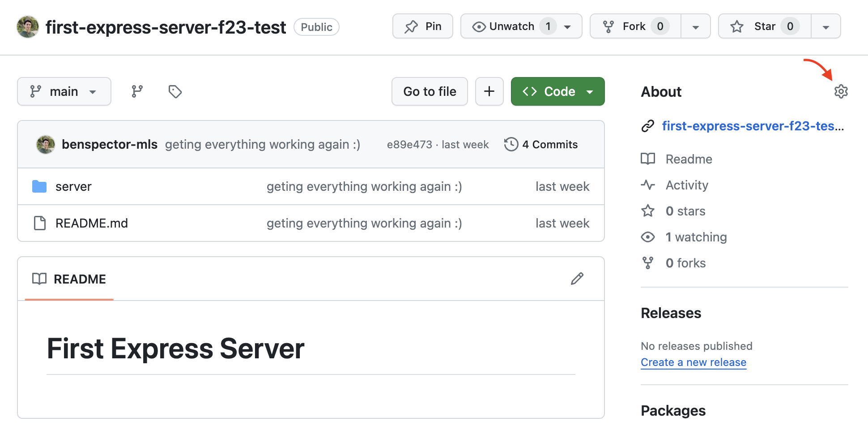Open the README.md file

coord(92,223)
